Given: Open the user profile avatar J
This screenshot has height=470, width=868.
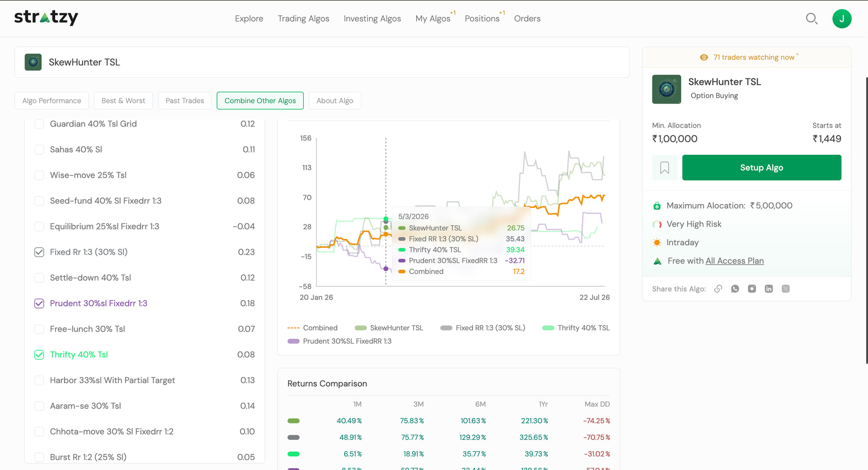Looking at the screenshot, I should 842,19.
